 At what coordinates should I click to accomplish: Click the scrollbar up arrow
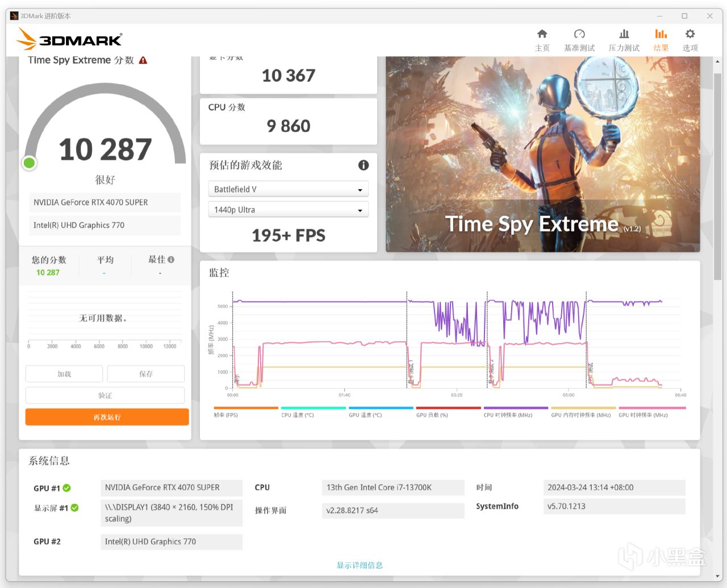[717, 61]
